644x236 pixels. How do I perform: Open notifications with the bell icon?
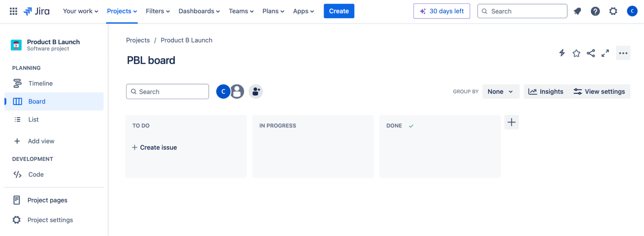[577, 11]
